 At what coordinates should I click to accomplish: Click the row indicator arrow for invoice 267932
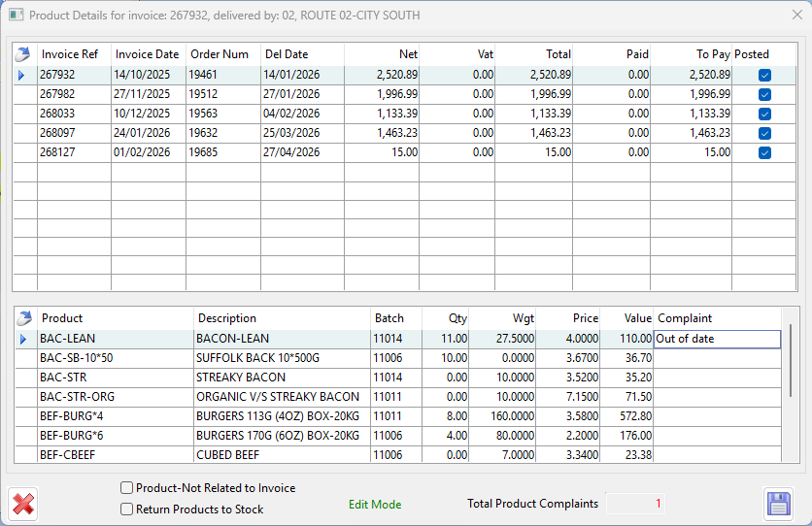click(21, 75)
